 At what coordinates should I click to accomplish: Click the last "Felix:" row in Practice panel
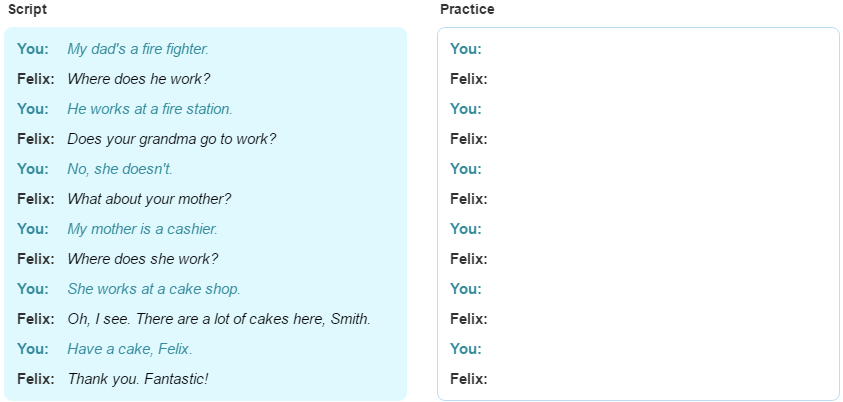(x=638, y=379)
